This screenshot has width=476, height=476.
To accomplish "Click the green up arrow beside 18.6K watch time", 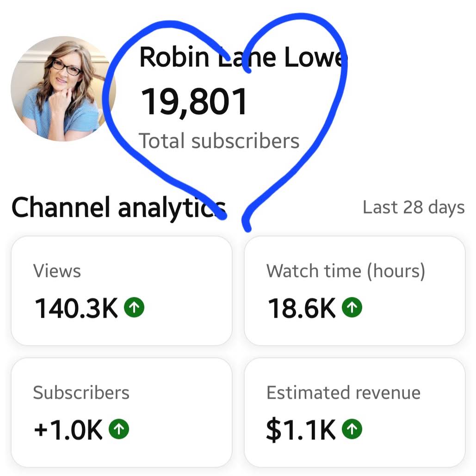I will tap(352, 308).
